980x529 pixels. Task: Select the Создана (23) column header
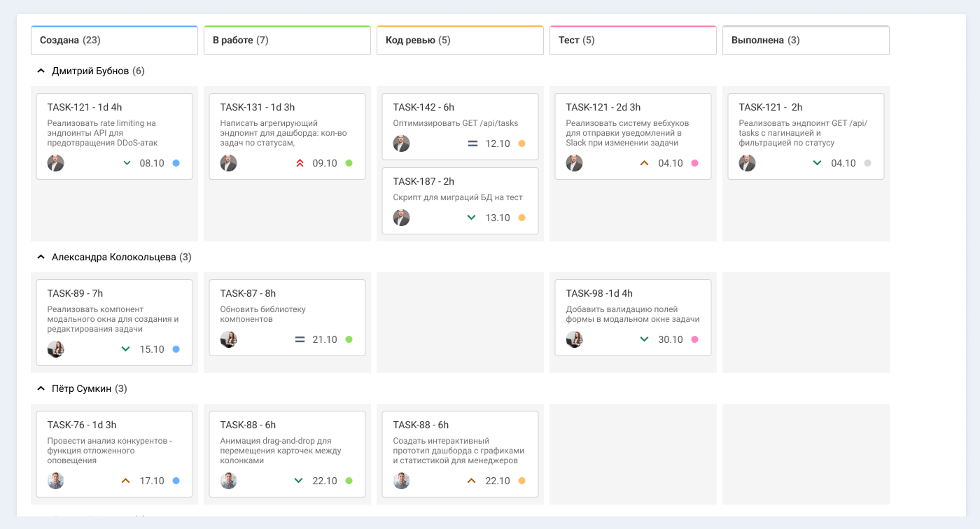click(x=115, y=40)
